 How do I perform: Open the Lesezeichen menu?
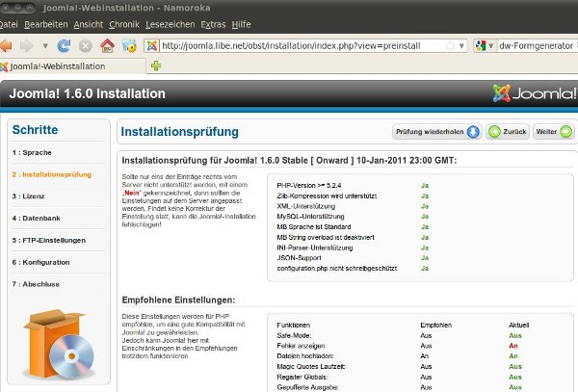[x=170, y=24]
